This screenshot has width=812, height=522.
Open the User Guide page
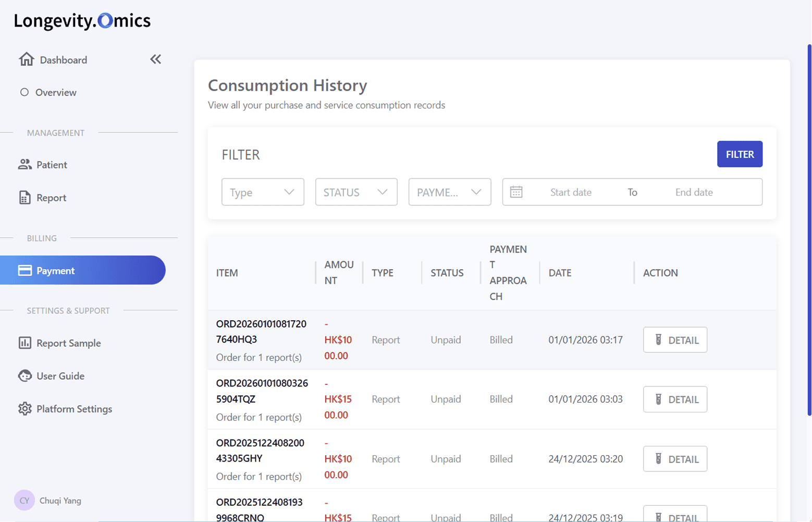coord(60,376)
